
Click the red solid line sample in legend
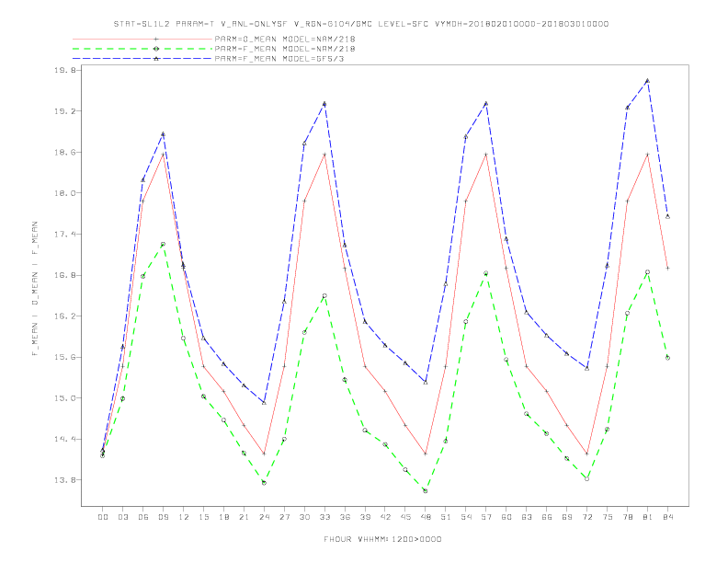pos(142,39)
